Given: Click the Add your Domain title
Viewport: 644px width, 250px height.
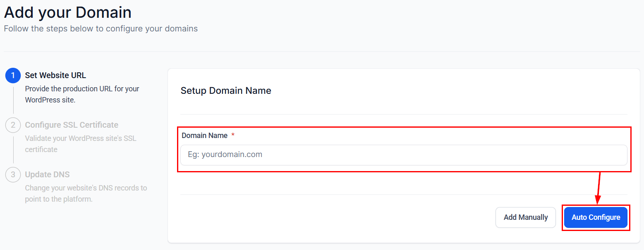Looking at the screenshot, I should coord(68,12).
